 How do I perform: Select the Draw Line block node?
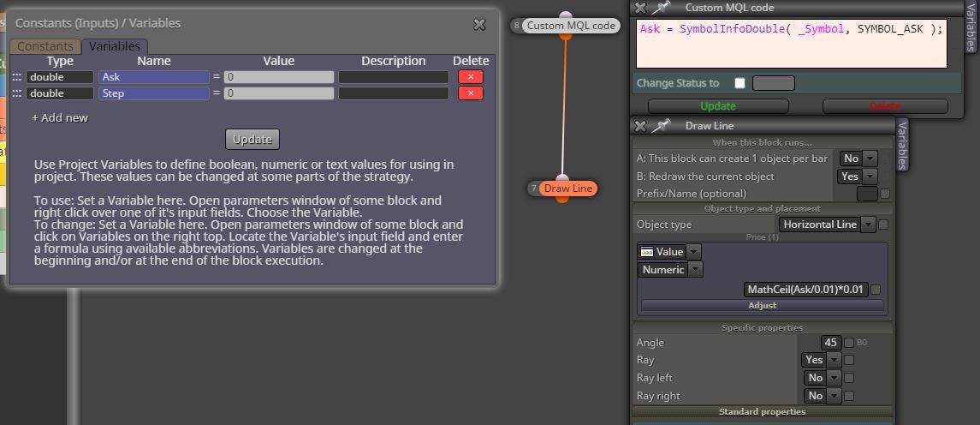click(x=567, y=189)
